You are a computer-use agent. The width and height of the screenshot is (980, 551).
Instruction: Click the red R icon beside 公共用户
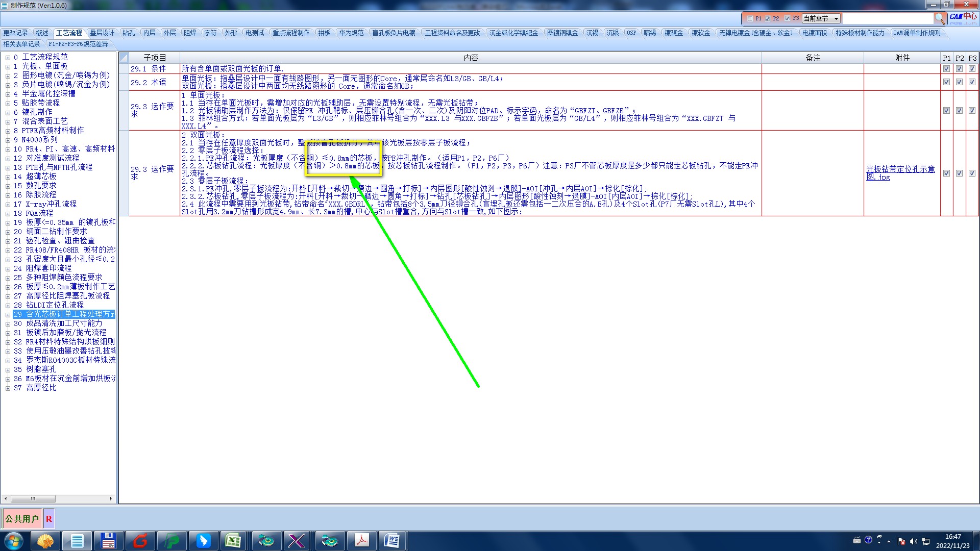[49, 519]
